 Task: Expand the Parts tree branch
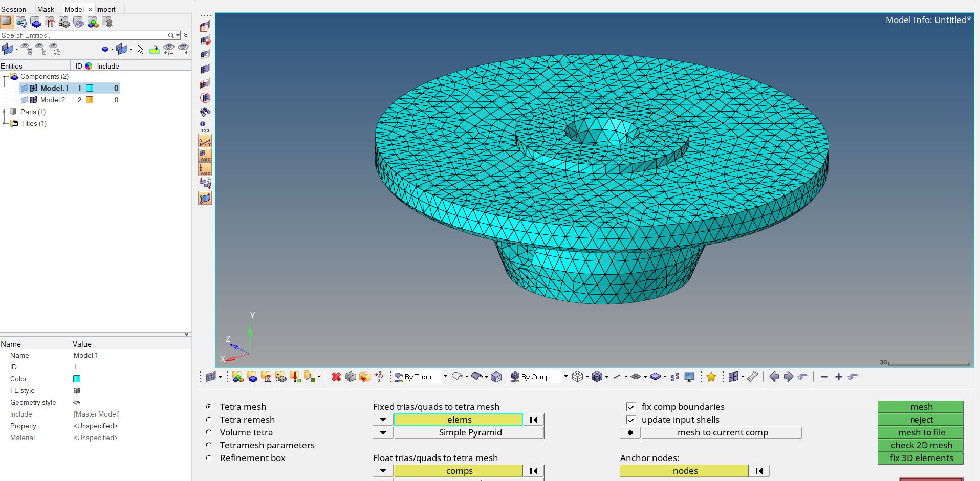tap(5, 112)
